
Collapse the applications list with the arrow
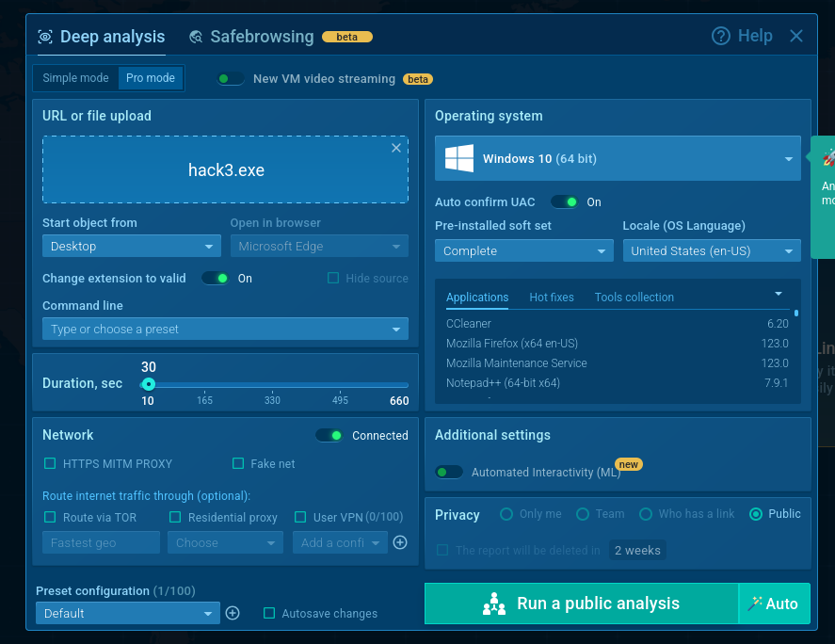point(778,294)
